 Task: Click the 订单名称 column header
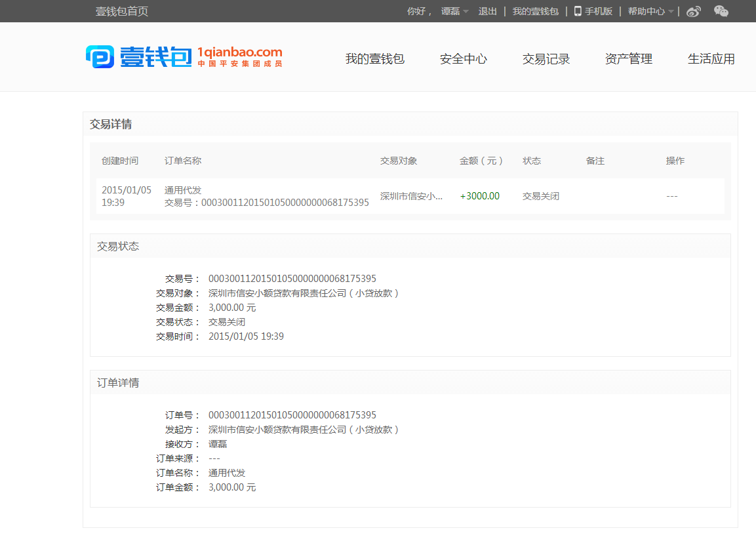pos(183,161)
